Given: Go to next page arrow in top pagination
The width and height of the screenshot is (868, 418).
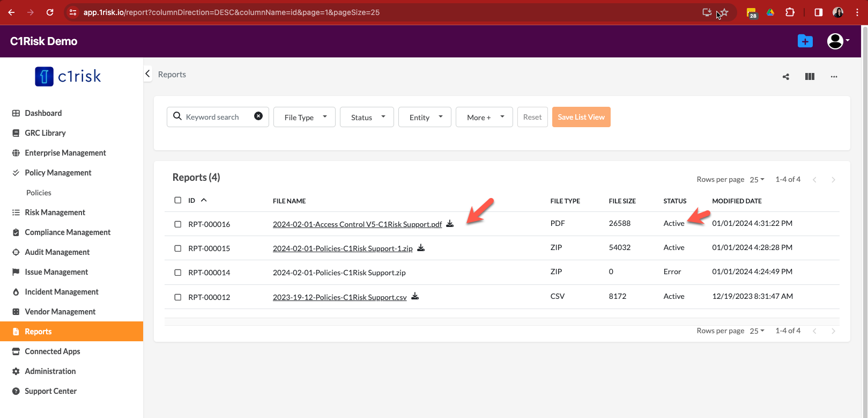Looking at the screenshot, I should pyautogui.click(x=833, y=180).
